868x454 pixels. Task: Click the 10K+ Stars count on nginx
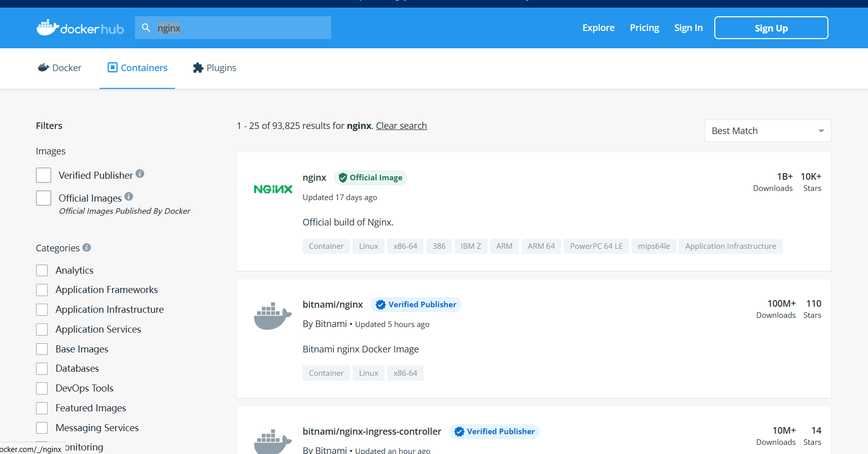coord(811,182)
